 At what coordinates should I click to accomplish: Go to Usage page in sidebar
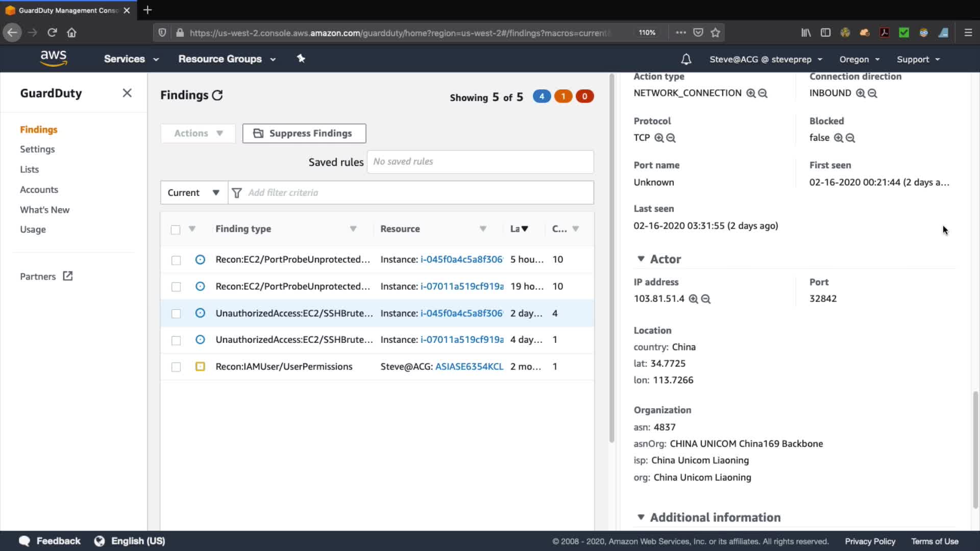point(33,230)
